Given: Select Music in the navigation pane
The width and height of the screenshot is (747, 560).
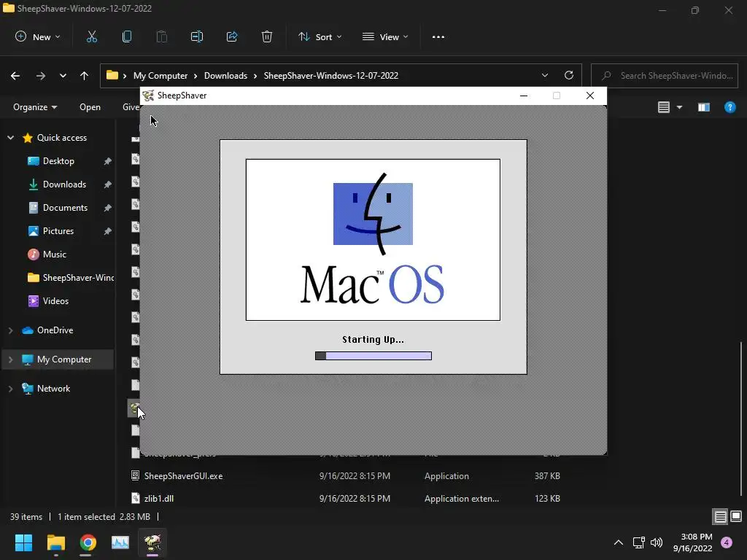Looking at the screenshot, I should 54,254.
